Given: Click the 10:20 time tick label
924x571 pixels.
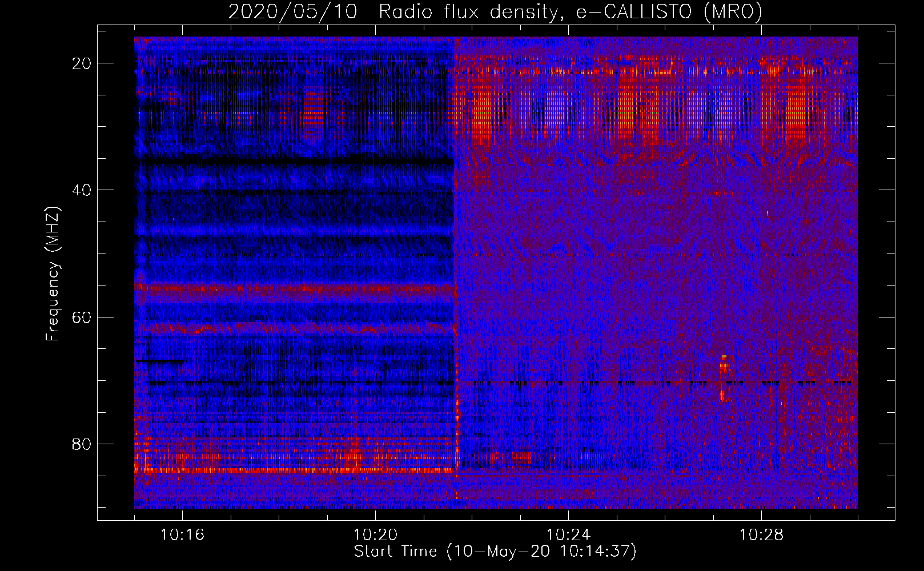Looking at the screenshot, I should (x=375, y=535).
